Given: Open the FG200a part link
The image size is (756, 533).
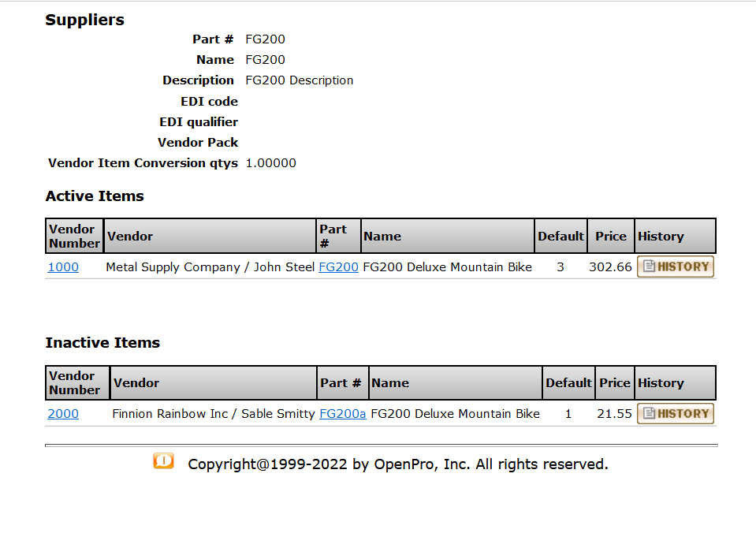Looking at the screenshot, I should click(x=342, y=414).
